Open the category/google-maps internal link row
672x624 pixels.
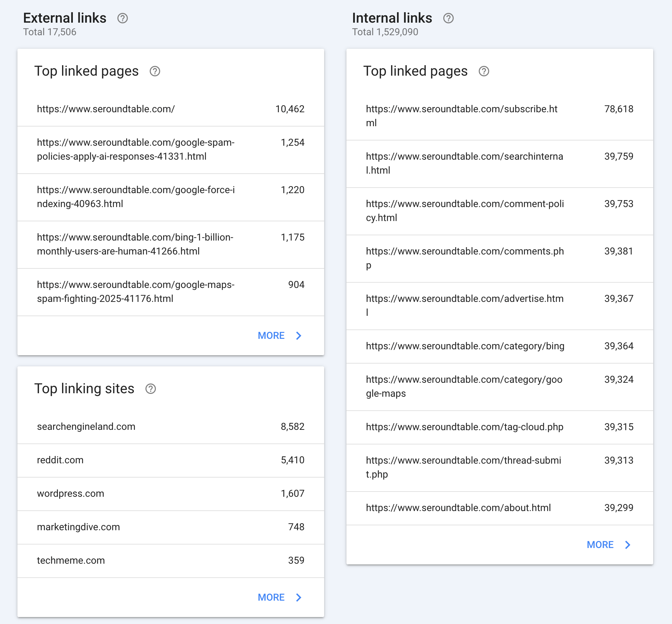pyautogui.click(x=500, y=387)
